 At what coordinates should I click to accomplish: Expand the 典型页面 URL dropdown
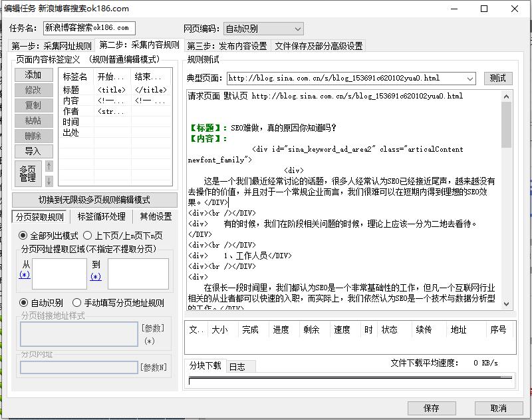click(470, 79)
